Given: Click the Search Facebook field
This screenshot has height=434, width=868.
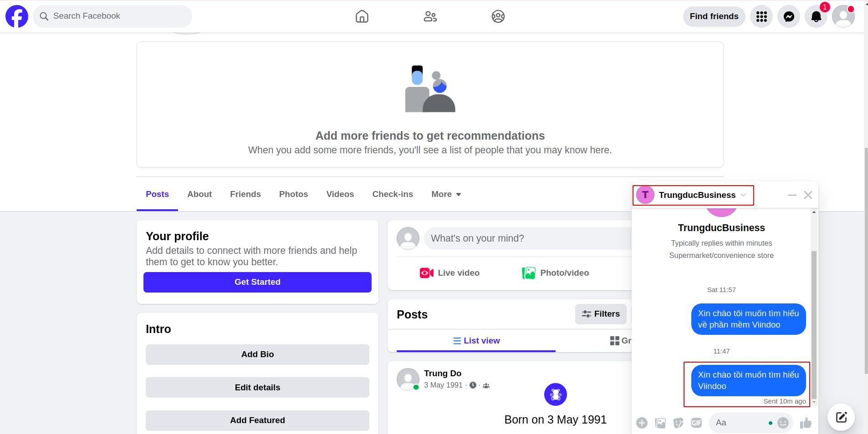Looking at the screenshot, I should click(x=112, y=16).
